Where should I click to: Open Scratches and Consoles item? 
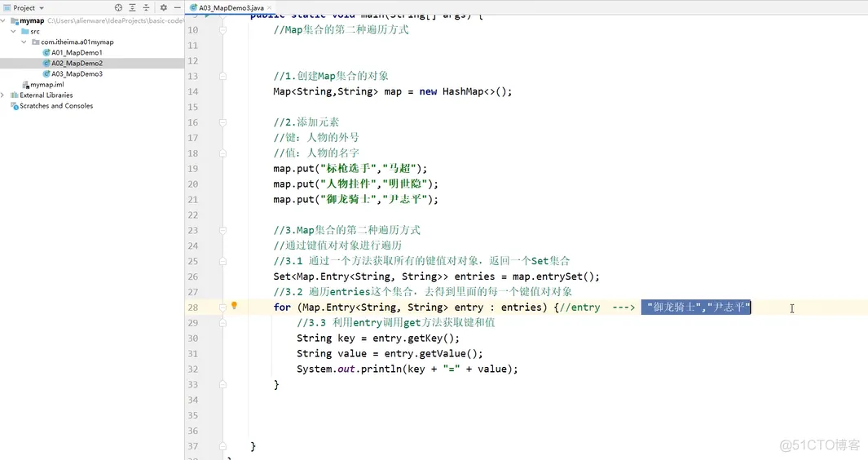coord(52,106)
